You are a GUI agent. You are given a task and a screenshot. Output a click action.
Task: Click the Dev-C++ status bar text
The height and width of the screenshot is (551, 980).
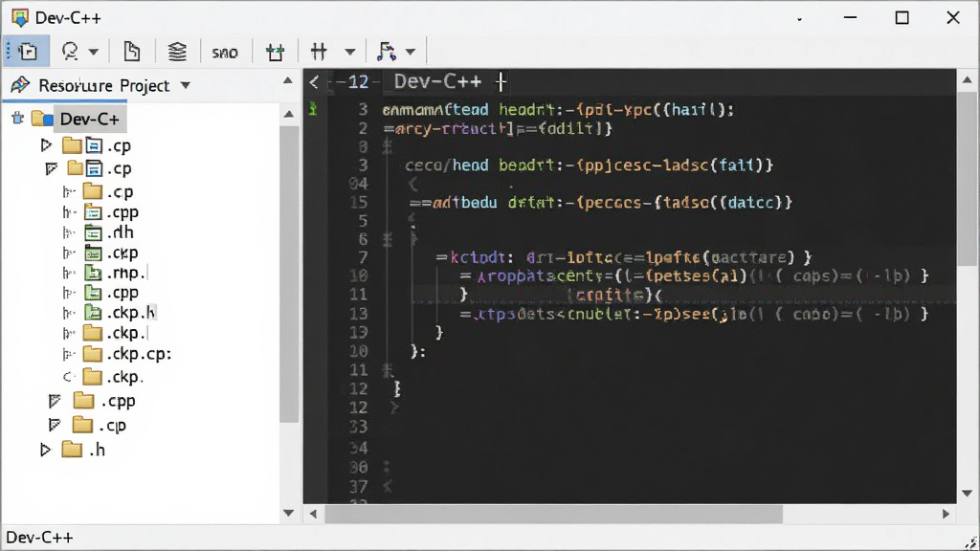tap(39, 538)
